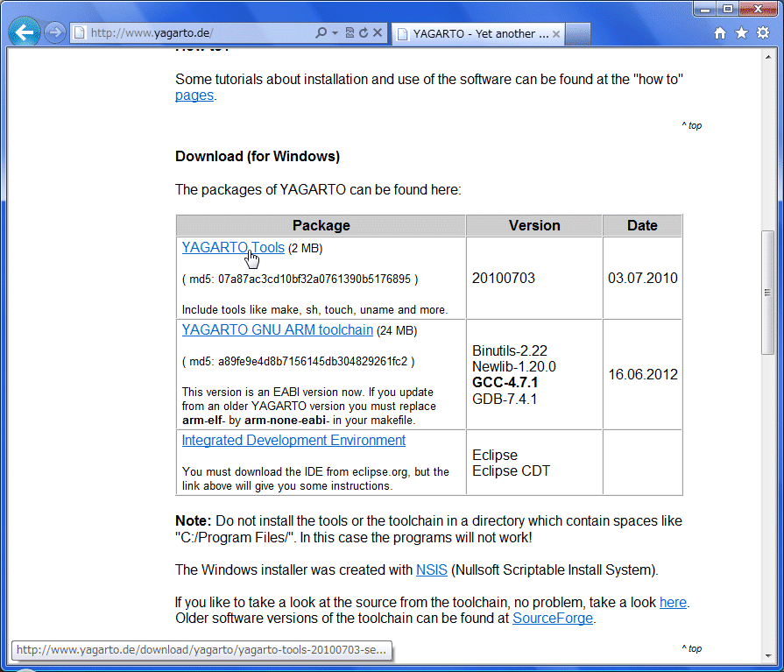Download the YAGARTO Tools package link
The height and width of the screenshot is (672, 784).
click(x=233, y=247)
